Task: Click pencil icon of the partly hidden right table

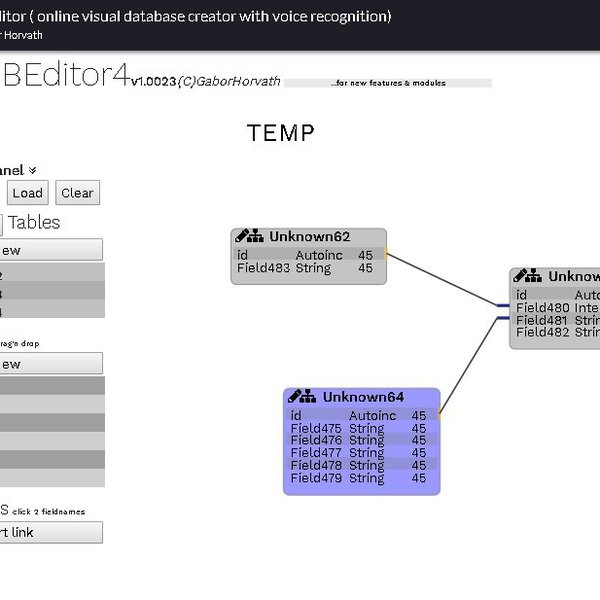Action: [520, 276]
